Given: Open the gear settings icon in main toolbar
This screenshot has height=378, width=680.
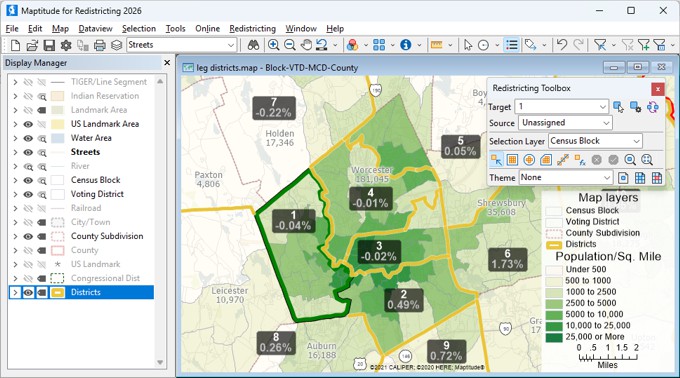Looking at the screenshot, I should [66, 45].
